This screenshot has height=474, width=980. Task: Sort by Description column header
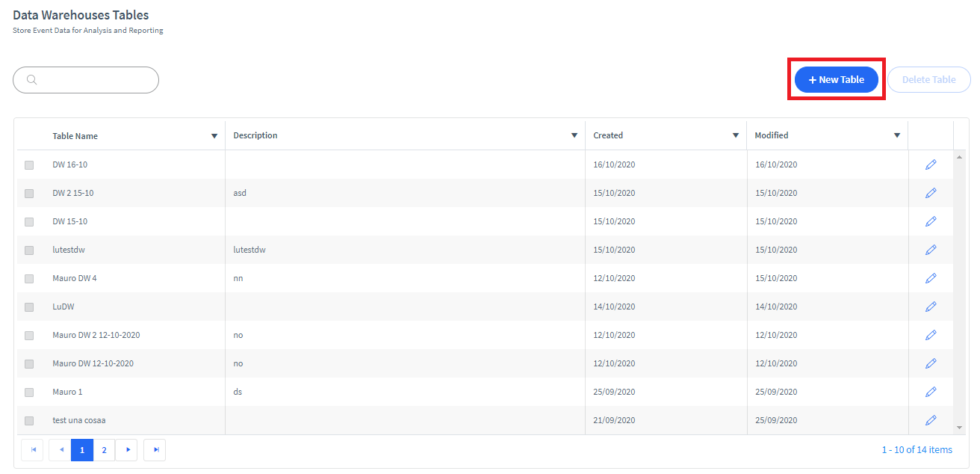(255, 135)
